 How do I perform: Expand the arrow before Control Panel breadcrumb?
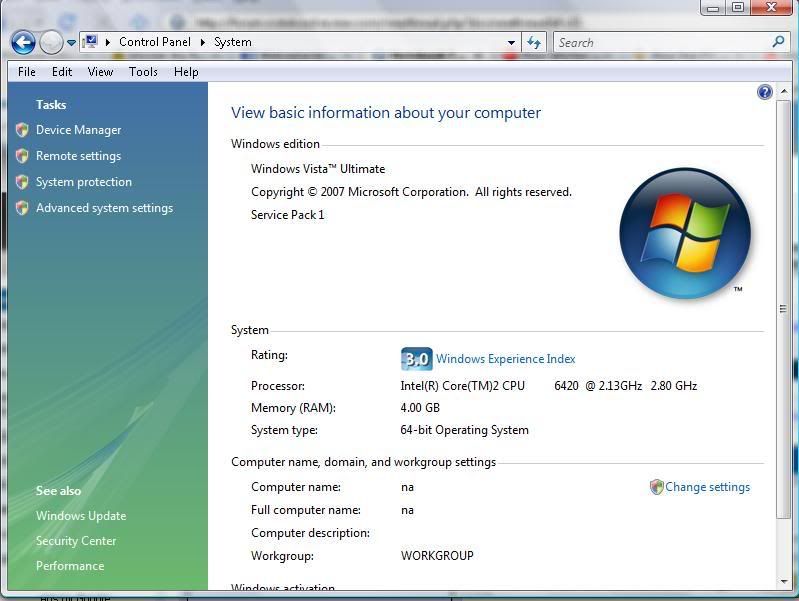[108, 42]
